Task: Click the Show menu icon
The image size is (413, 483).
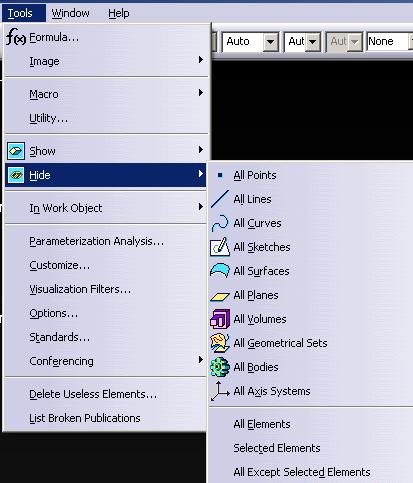Action: pyautogui.click(x=16, y=151)
